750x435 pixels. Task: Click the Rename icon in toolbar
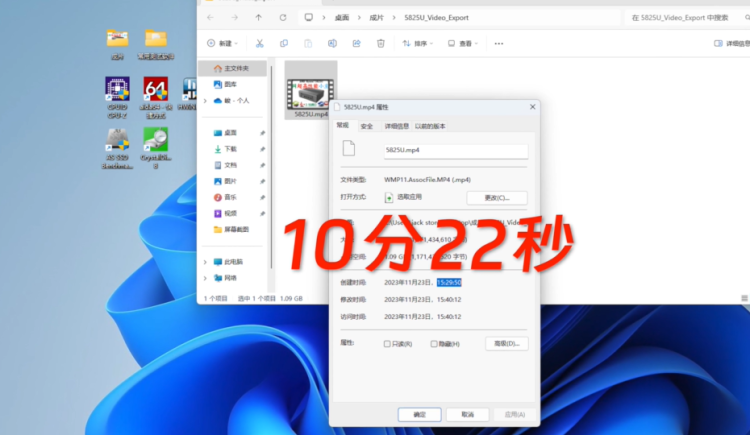tap(332, 44)
